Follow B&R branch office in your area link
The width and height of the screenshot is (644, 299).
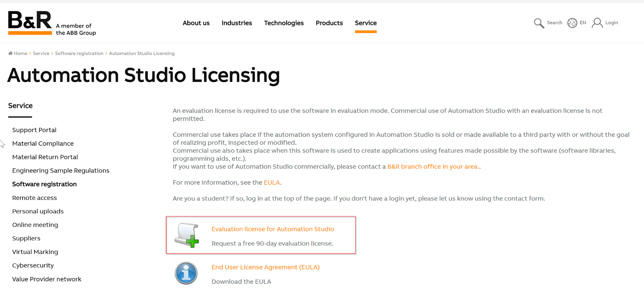(433, 166)
